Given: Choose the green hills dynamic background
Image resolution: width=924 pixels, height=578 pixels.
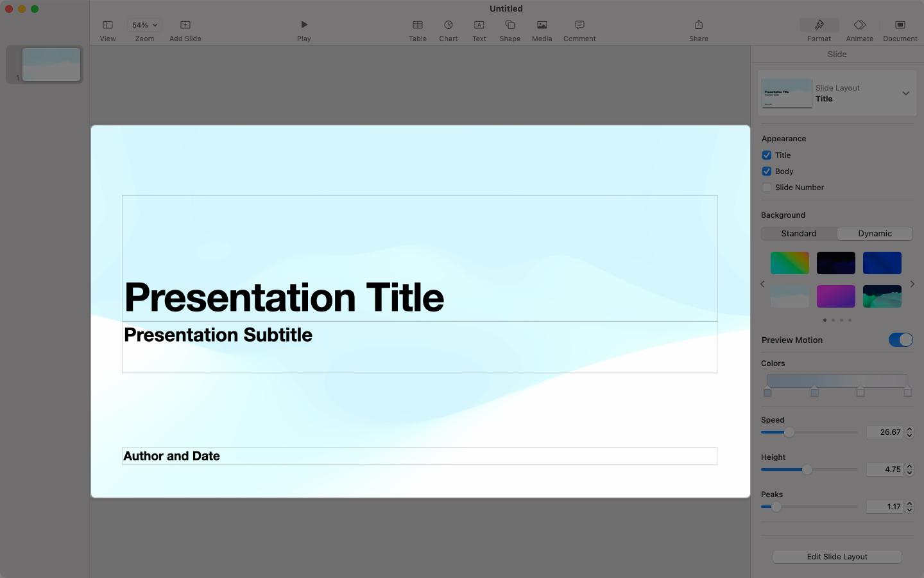Looking at the screenshot, I should (x=882, y=296).
